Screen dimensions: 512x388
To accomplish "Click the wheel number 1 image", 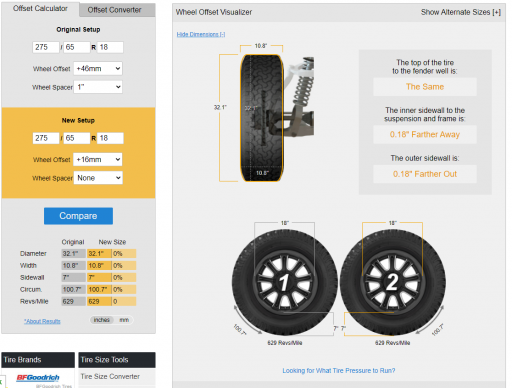I will coord(285,282).
